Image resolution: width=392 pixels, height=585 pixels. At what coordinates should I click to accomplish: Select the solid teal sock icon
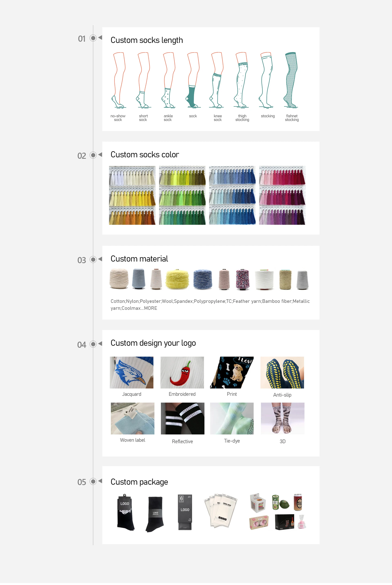(x=193, y=80)
